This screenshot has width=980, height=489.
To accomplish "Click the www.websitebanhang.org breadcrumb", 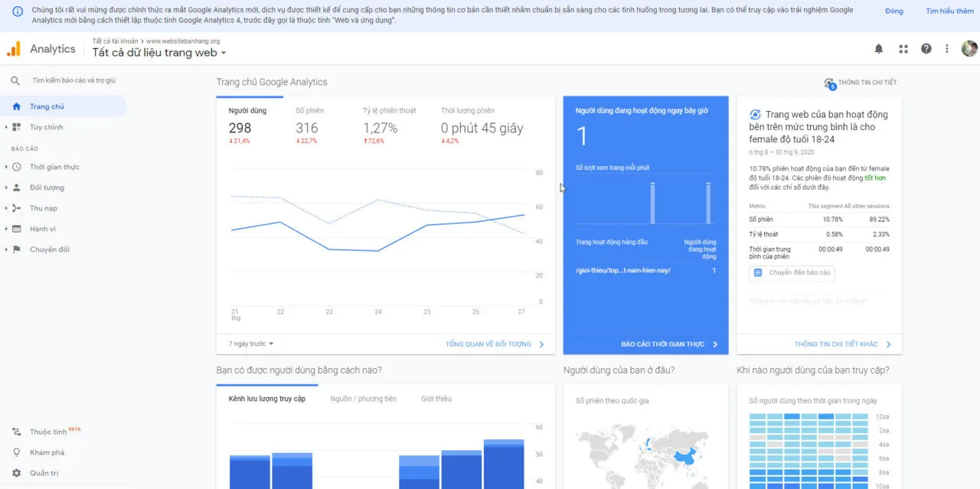I will click(183, 41).
